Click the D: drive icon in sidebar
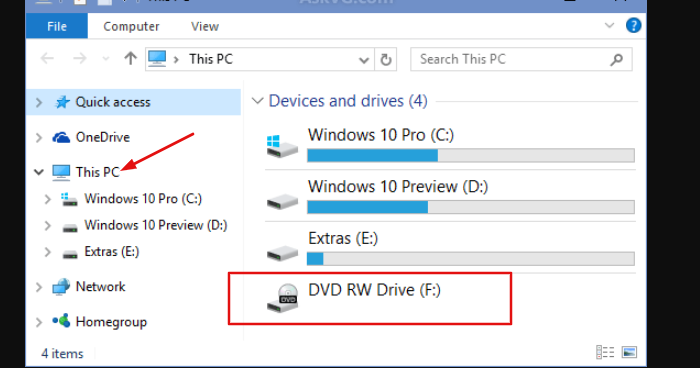Viewport: 700px width, 368px height. click(x=70, y=228)
